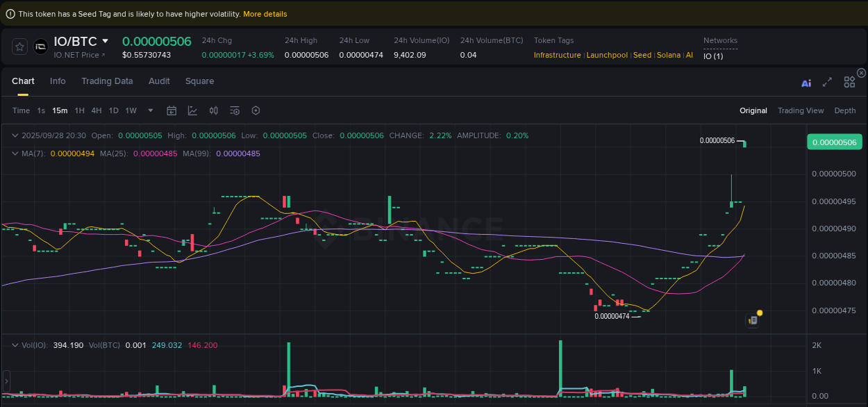Click the IO token logo
868x407 pixels.
40,46
